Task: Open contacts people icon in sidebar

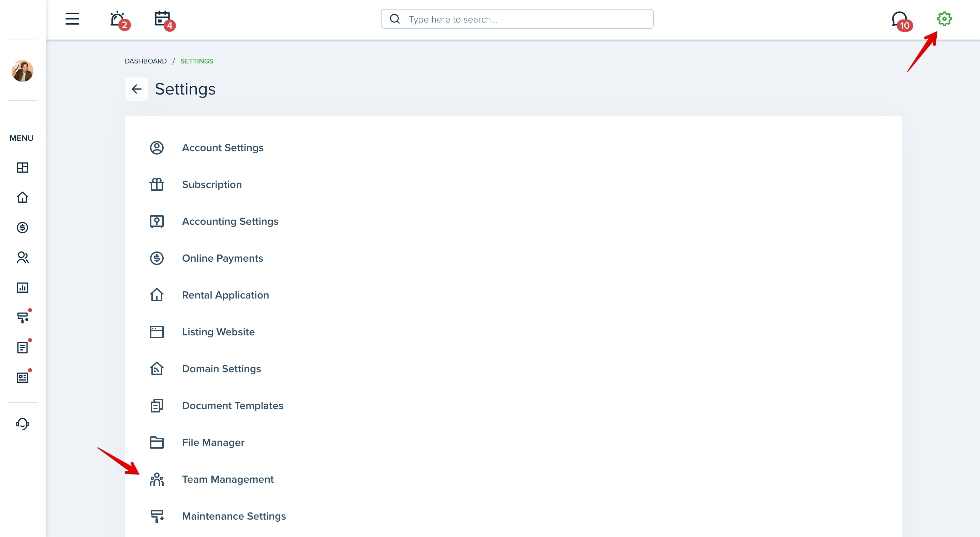Action: [23, 258]
